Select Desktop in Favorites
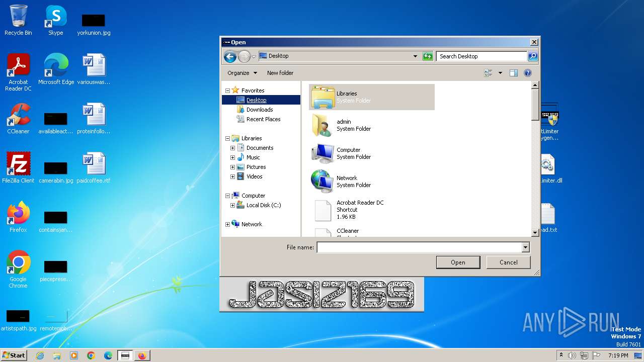This screenshot has width=644, height=362. click(x=257, y=100)
